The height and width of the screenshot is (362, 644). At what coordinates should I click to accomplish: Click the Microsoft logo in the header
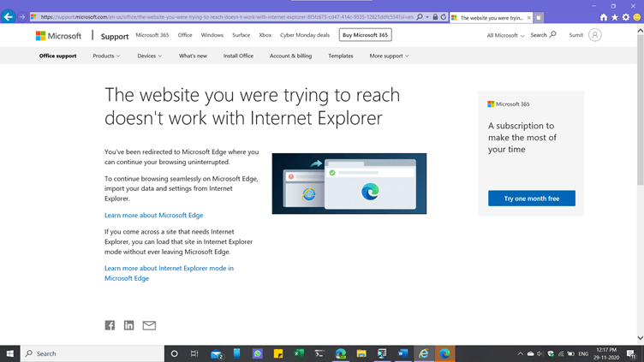pos(58,36)
